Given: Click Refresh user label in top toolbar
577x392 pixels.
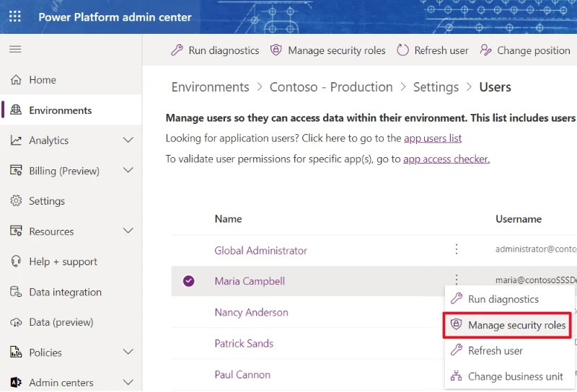Looking at the screenshot, I should click(441, 50).
